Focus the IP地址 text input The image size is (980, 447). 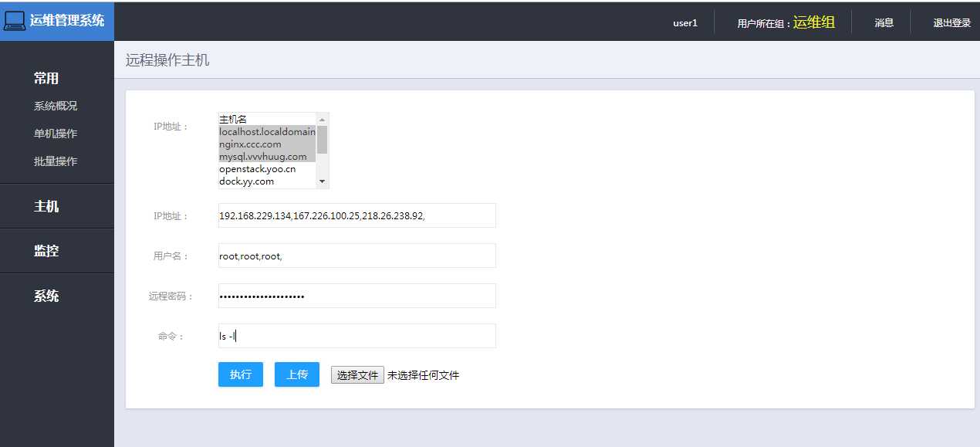pos(357,215)
